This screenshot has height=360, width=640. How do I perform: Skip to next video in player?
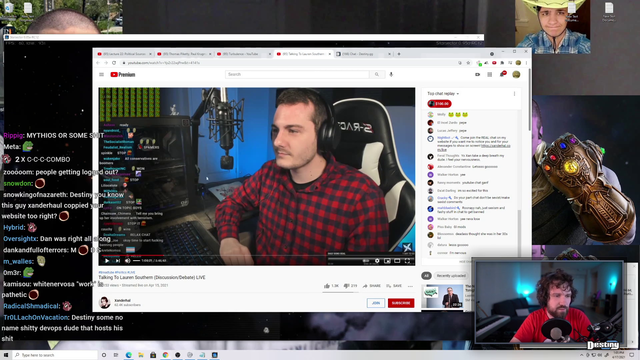coord(118,260)
